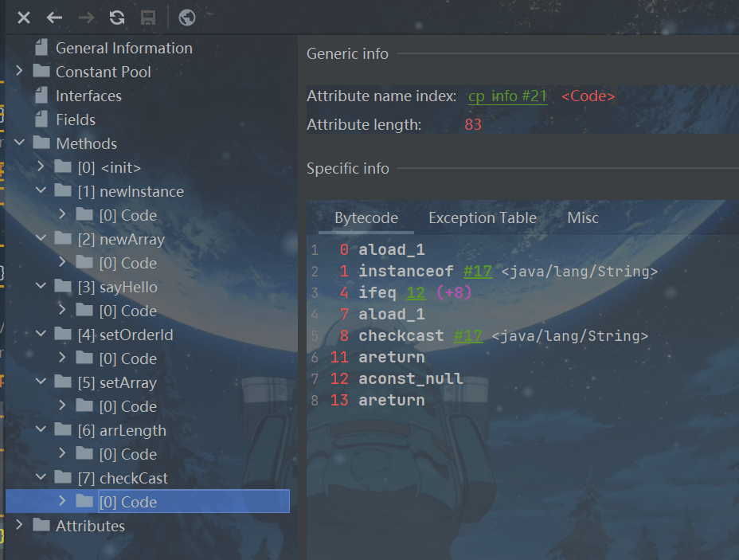Expand the [0] <init> method
This screenshot has height=560, width=739.
point(41,167)
